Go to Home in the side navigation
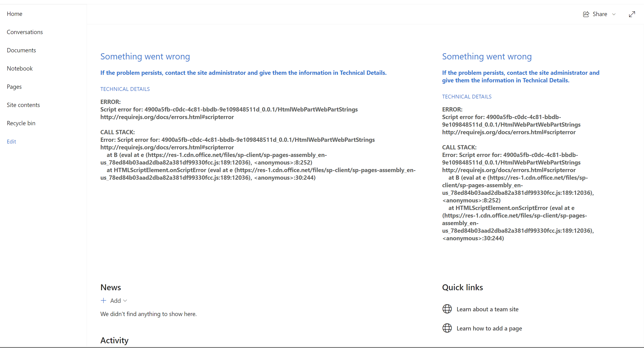Screen dimensions: 644x348 [x=14, y=14]
